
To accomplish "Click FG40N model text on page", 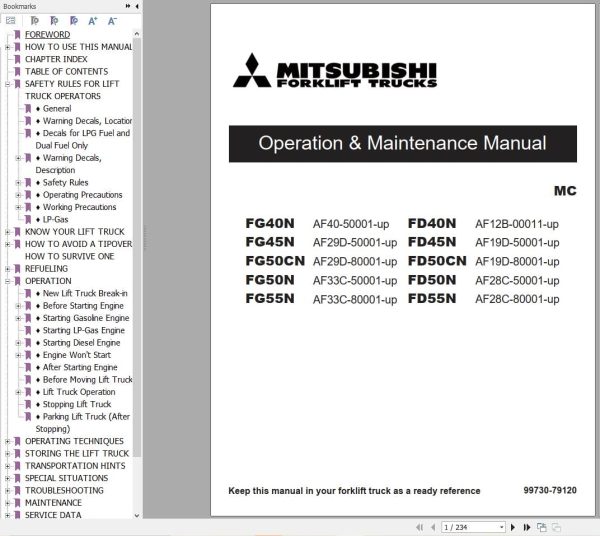I will [270, 223].
